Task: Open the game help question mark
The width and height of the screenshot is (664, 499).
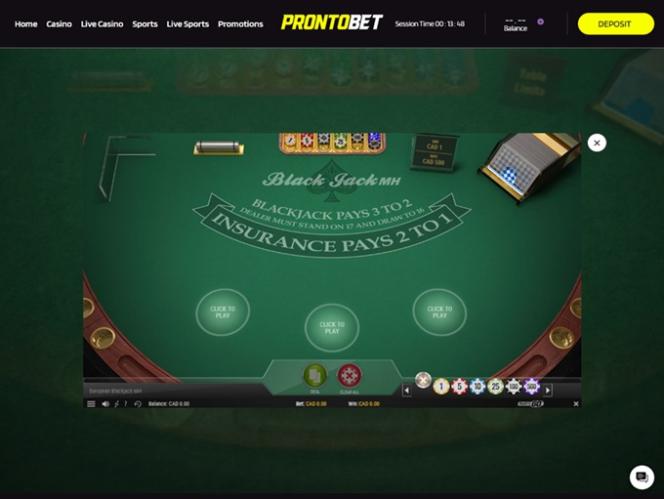Action: pos(126,404)
